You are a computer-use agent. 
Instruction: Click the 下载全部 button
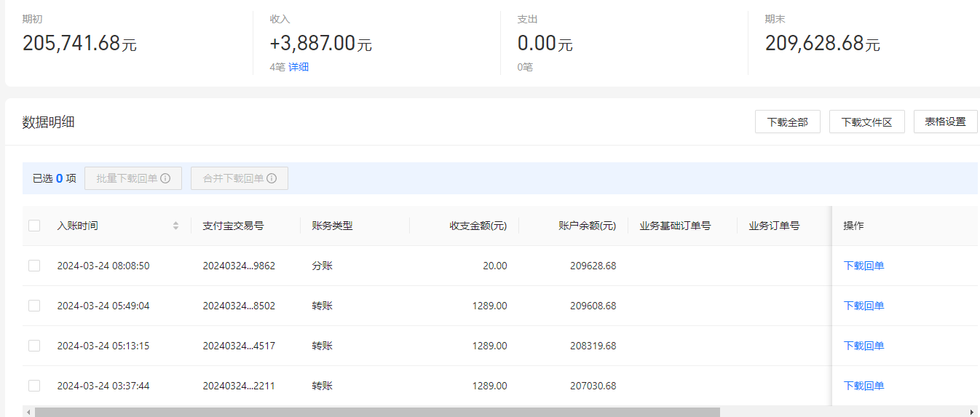tap(788, 122)
